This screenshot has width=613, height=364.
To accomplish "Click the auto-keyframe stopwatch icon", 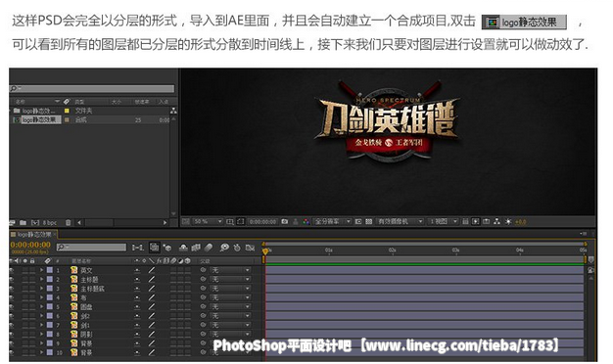I will [x=237, y=248].
